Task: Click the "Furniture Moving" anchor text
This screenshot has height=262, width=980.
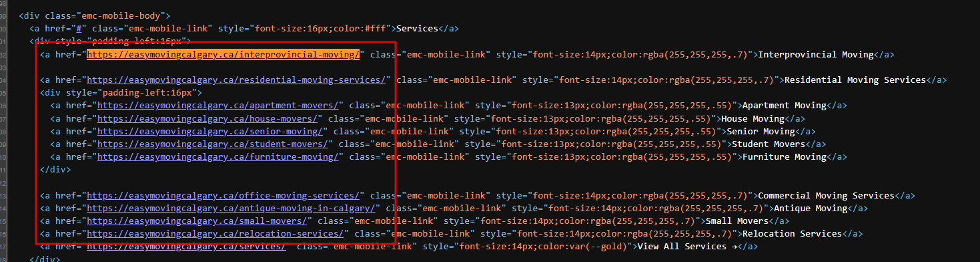Action: click(x=785, y=156)
